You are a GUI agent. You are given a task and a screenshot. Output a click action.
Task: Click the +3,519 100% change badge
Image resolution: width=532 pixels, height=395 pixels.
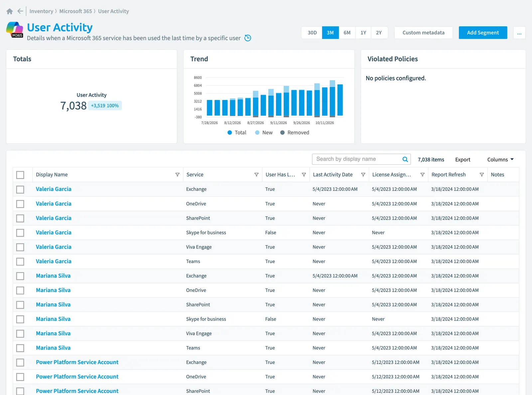tap(105, 106)
